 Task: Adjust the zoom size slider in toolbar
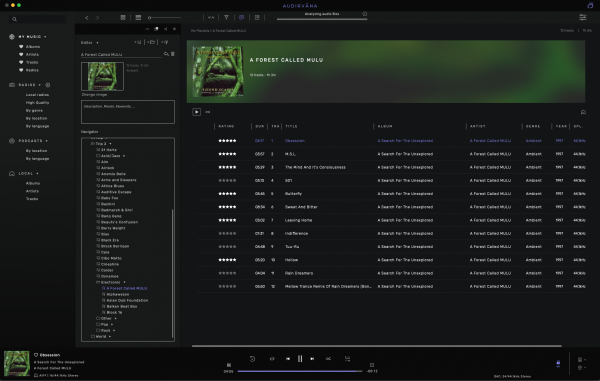tap(165, 18)
